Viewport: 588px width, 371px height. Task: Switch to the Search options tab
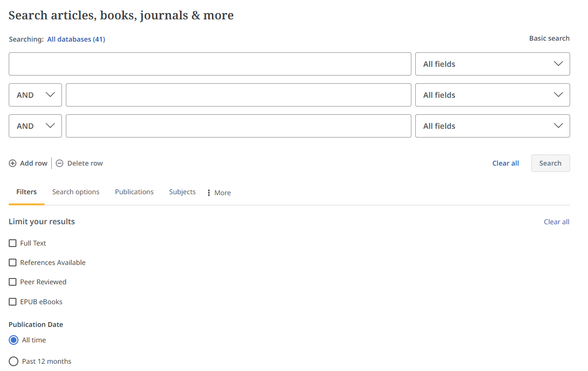[x=75, y=192]
